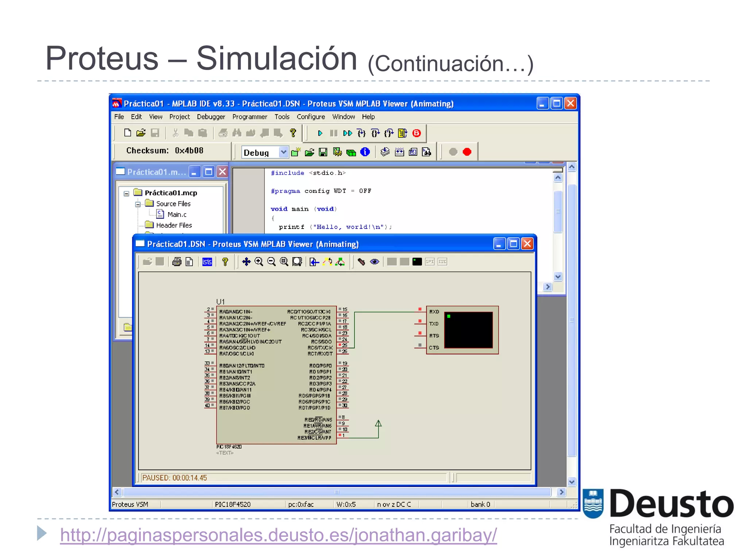
Task: Open the Window menu
Action: pos(344,117)
